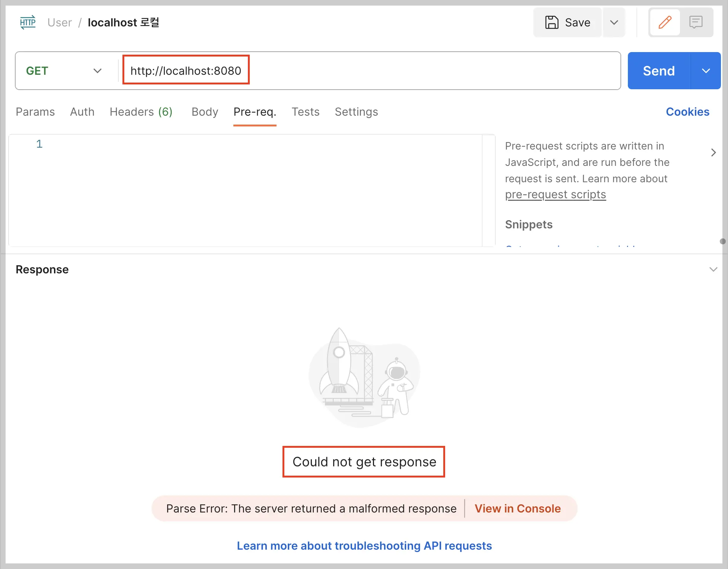Screen dimensions: 728x569
Task: Go to the Tests tab
Action: [305, 112]
